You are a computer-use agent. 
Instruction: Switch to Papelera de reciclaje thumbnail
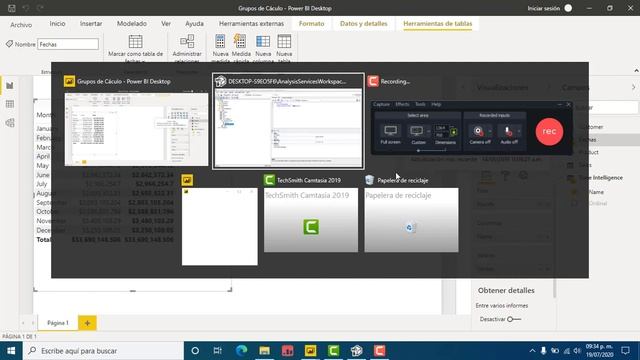tap(411, 220)
